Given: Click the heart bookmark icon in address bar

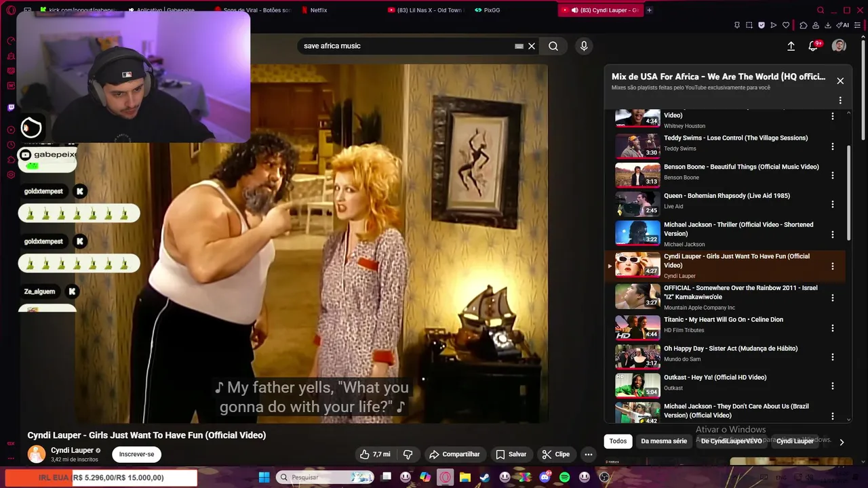Looking at the screenshot, I should 786,25.
